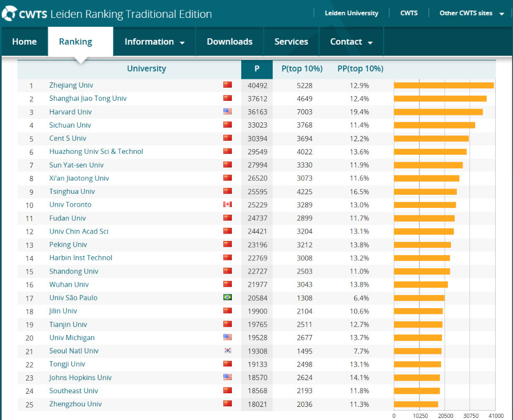Click the Canada flag next to Univ Toronto
Viewport: 513px width, 420px height.
click(228, 205)
